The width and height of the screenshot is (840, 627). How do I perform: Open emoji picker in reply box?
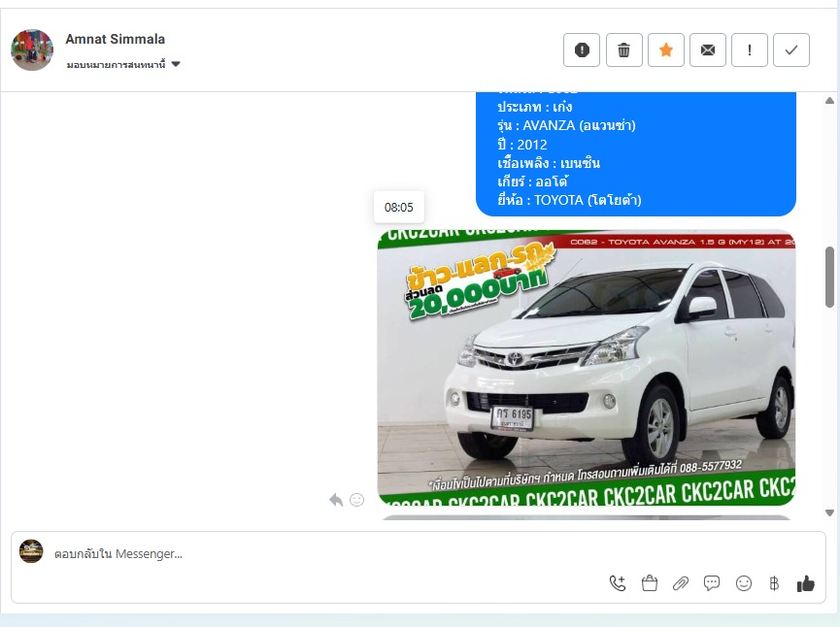[x=744, y=583]
